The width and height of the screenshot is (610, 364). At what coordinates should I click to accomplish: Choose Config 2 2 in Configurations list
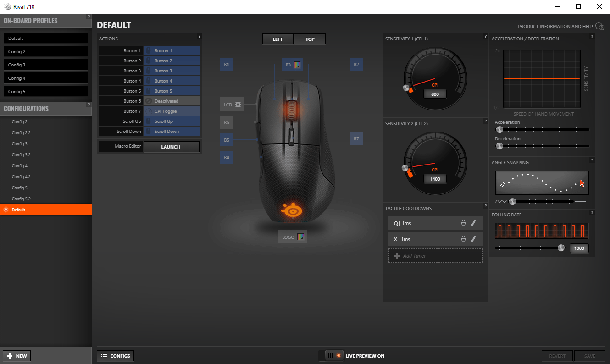pos(46,132)
